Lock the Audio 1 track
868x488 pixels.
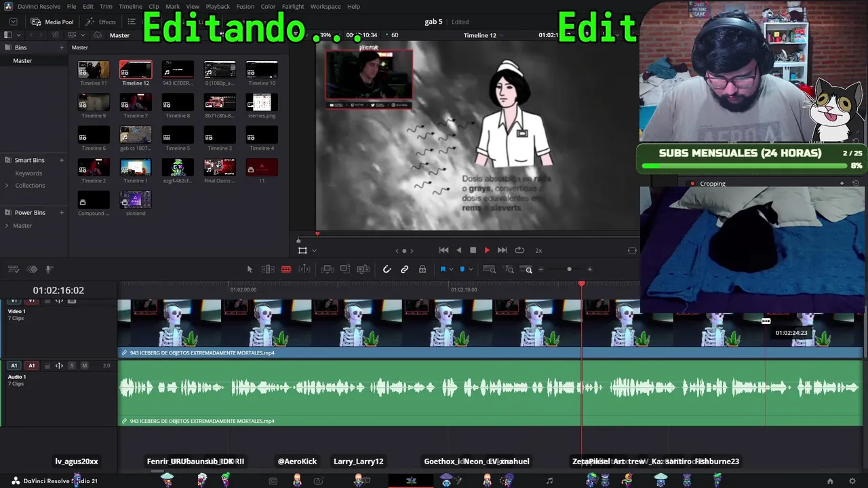point(47,366)
